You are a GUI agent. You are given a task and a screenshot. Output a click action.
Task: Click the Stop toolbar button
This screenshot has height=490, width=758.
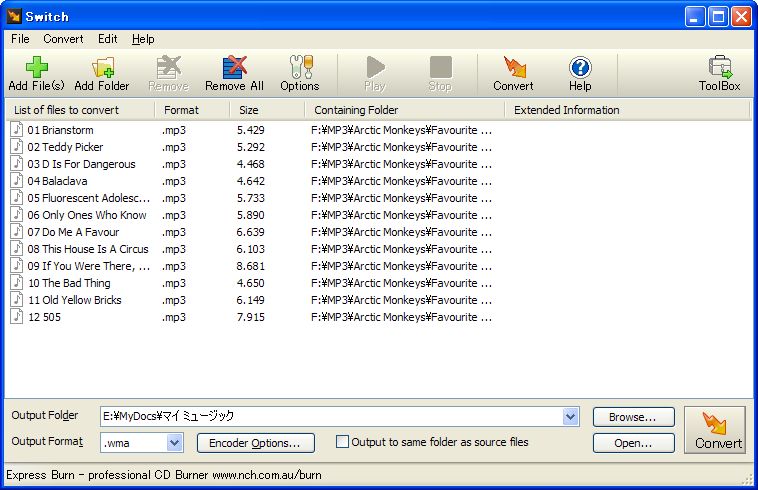point(440,73)
